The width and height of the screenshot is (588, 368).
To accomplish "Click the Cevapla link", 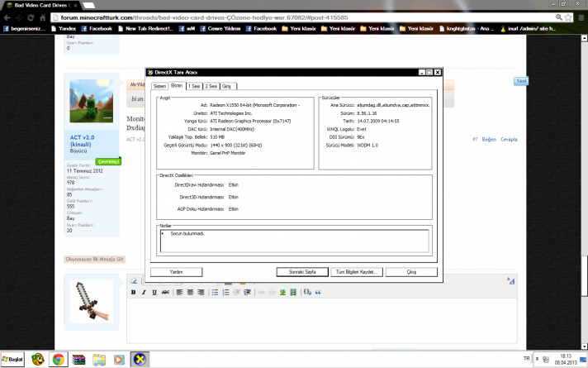I will coord(509,139).
